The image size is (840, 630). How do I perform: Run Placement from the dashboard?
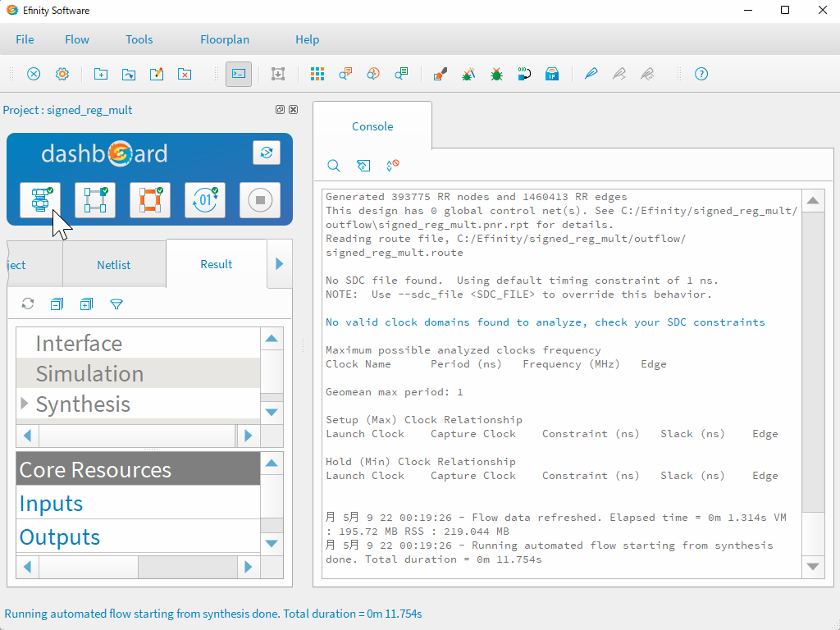(95, 200)
